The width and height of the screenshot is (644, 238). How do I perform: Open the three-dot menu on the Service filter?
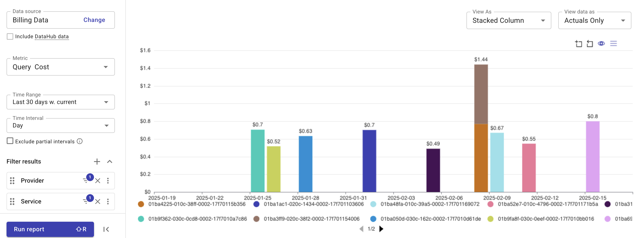click(x=108, y=201)
